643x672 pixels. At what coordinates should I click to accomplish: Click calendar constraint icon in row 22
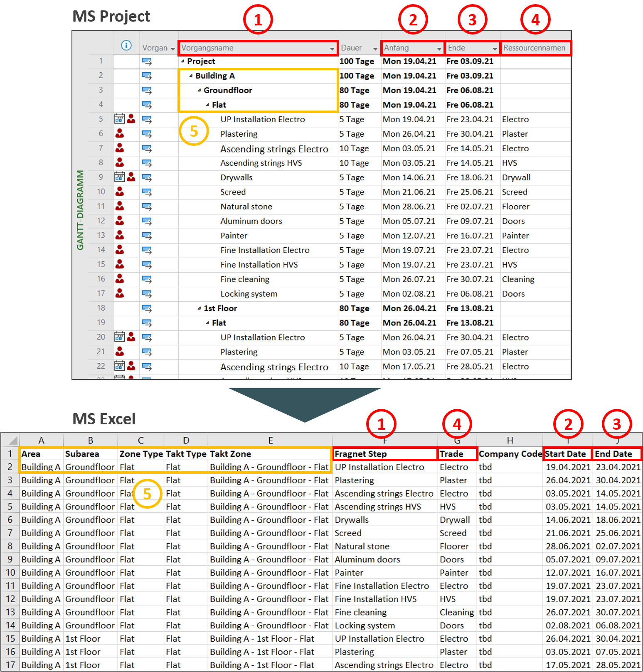119,366
